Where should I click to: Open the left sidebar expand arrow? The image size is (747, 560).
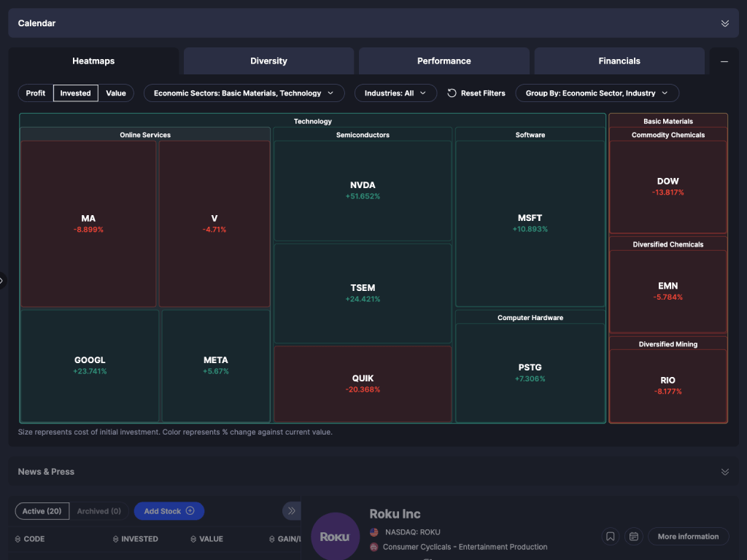pyautogui.click(x=2, y=281)
